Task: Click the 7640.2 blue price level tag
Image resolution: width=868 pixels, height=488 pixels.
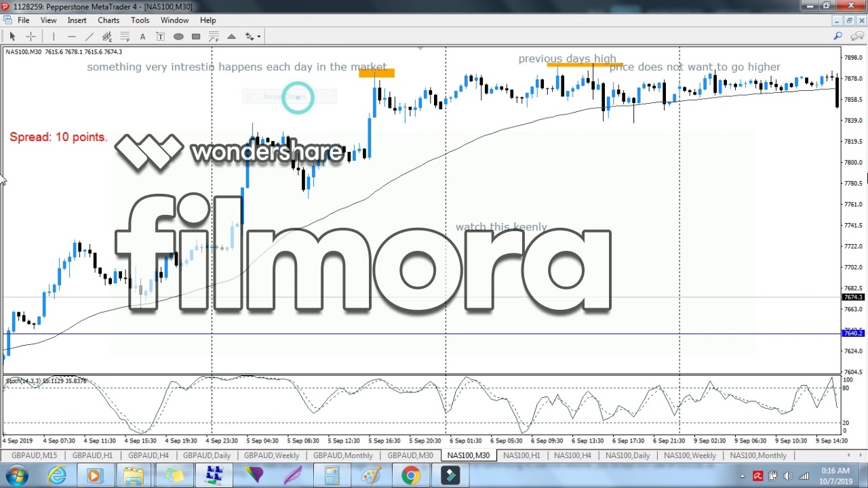Action: (852, 333)
